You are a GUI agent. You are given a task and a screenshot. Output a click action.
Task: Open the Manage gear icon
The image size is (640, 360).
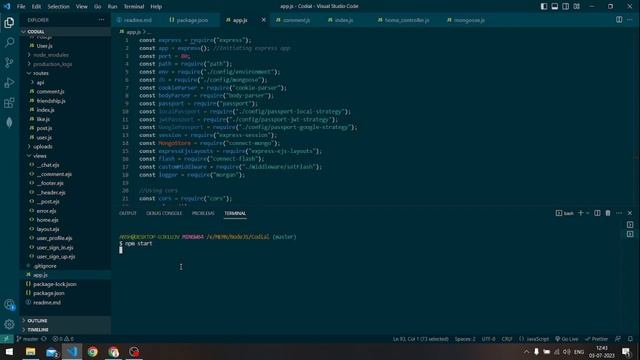pos(9,324)
